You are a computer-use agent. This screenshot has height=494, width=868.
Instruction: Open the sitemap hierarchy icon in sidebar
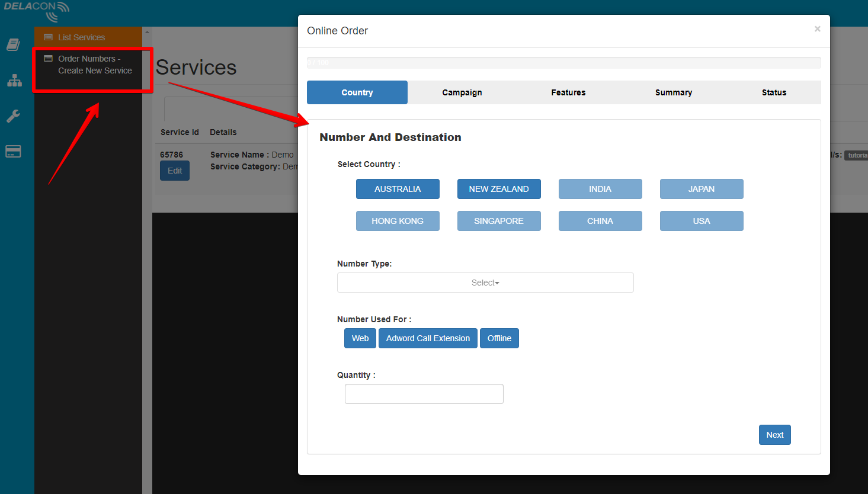coord(14,81)
